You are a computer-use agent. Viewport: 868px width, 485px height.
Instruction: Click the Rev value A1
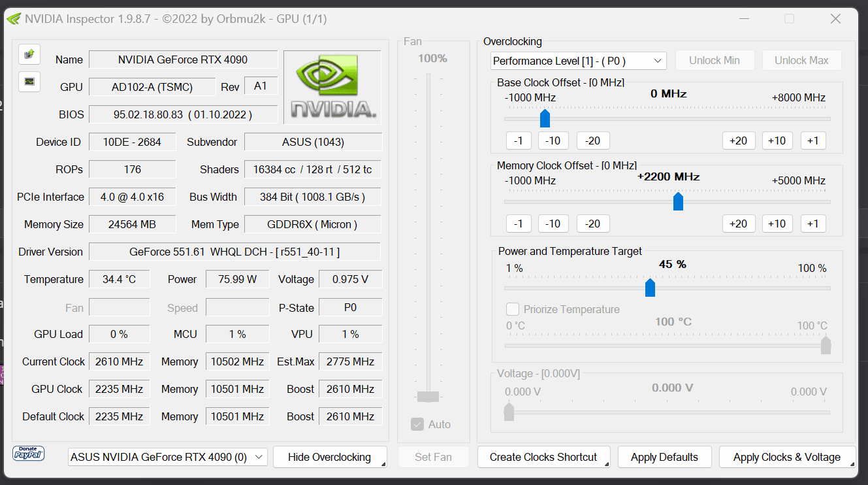pos(261,86)
